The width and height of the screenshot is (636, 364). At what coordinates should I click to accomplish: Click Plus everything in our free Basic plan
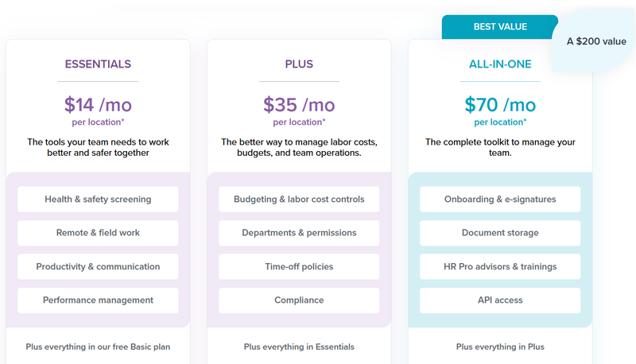pyautogui.click(x=98, y=347)
